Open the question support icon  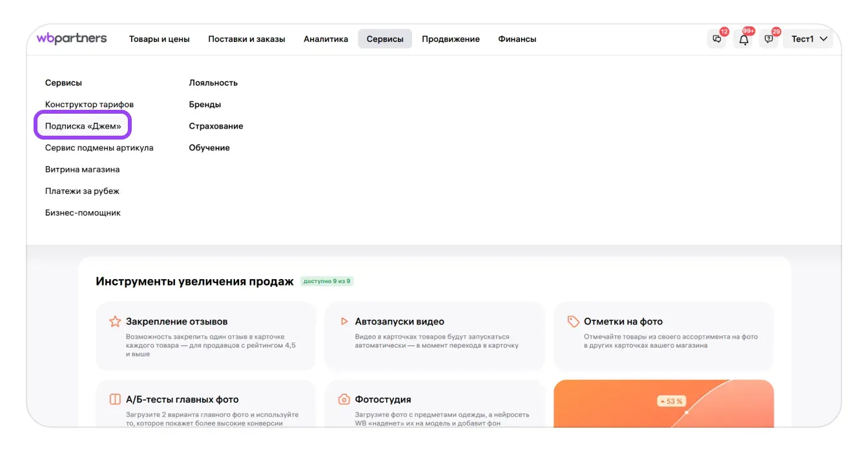pos(769,39)
